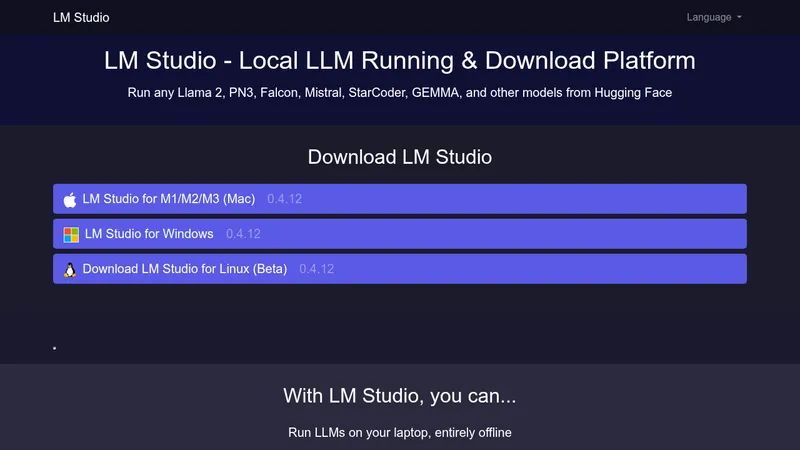Image resolution: width=800 pixels, height=450 pixels.
Task: Click the Apple logo icon
Action: coord(70,199)
